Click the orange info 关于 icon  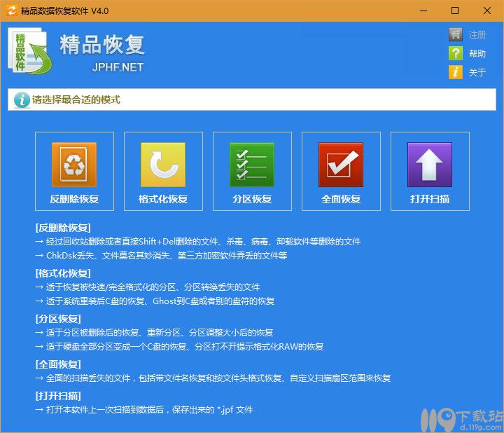pos(456,72)
